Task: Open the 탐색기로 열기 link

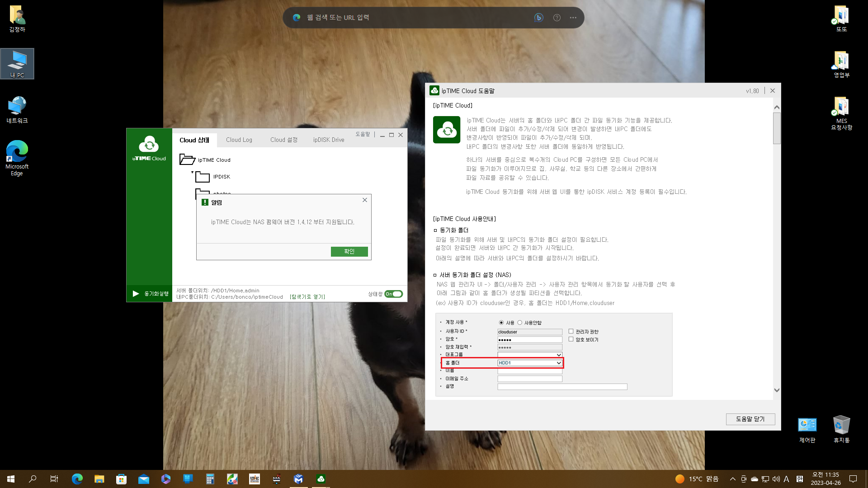Action: coord(307,297)
